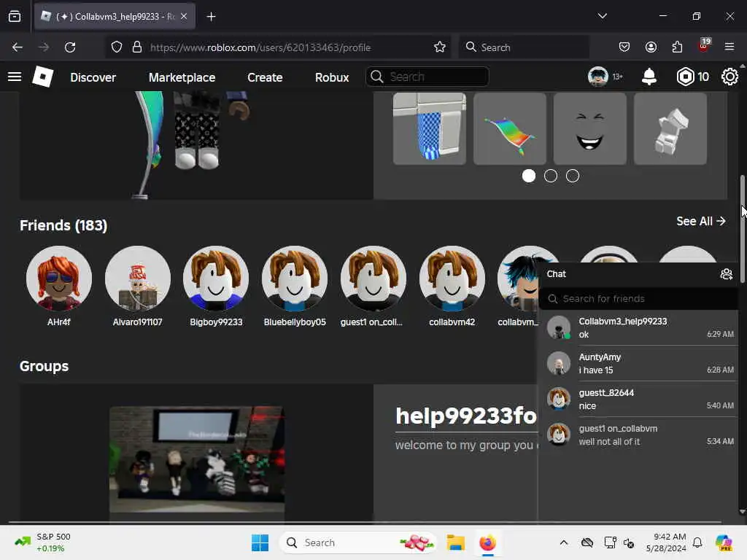Click the page vertical scrollbar thumb
Viewport: 747px width, 560px height.
(x=742, y=228)
